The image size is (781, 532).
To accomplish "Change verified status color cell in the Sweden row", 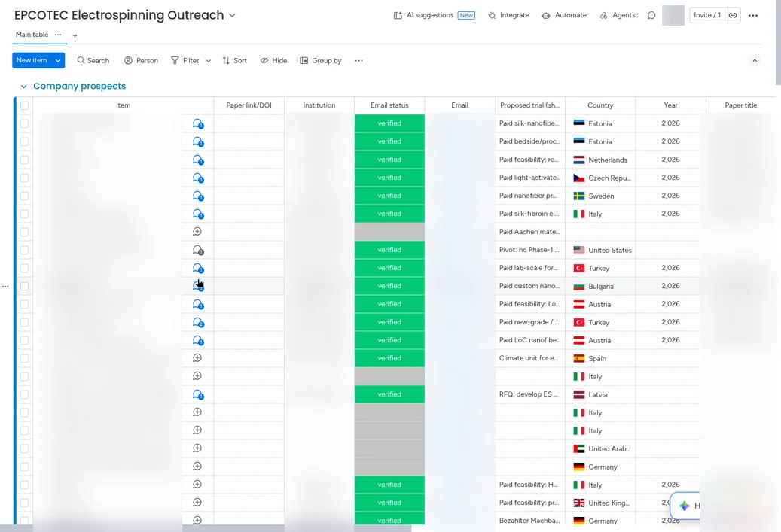I will (x=389, y=196).
